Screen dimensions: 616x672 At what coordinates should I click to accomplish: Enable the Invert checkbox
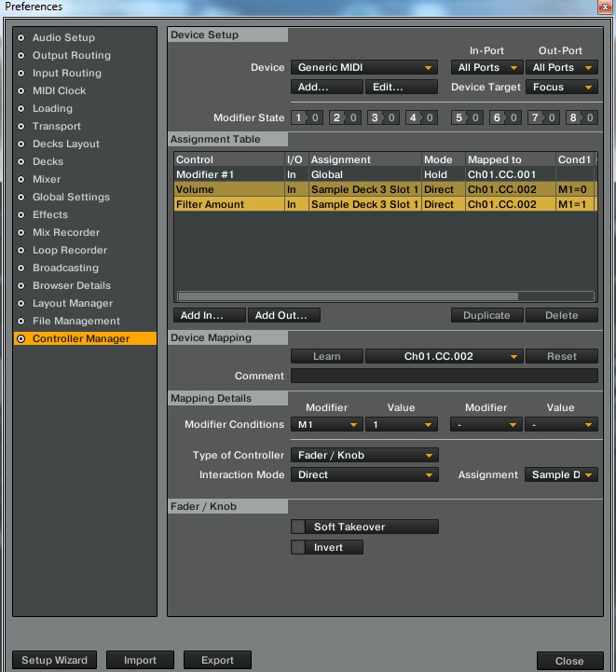click(298, 547)
